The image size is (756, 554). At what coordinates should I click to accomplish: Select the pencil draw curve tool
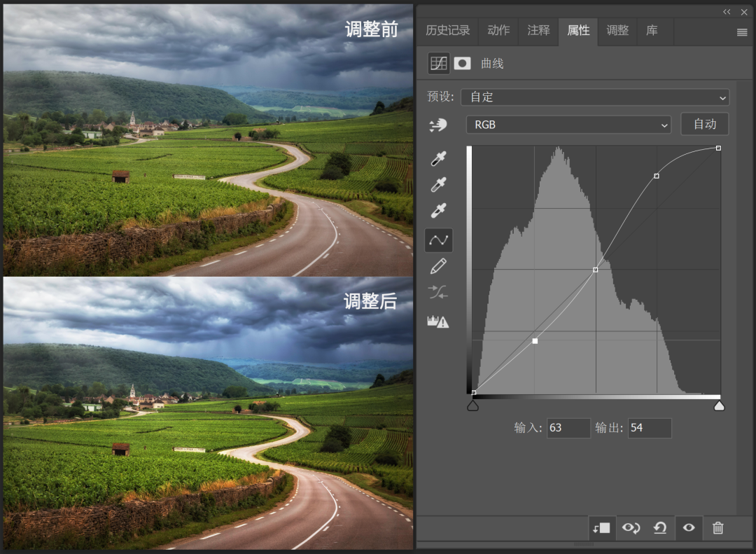pos(439,266)
